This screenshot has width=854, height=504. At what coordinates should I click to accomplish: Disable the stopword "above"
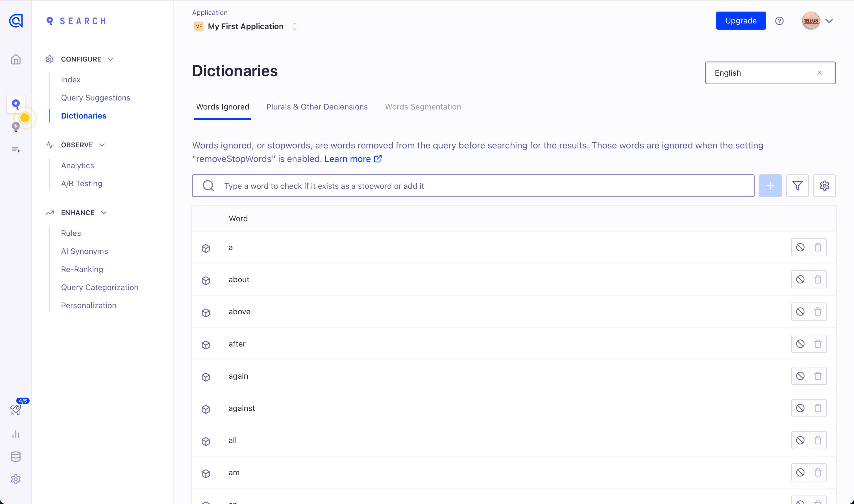[800, 312]
